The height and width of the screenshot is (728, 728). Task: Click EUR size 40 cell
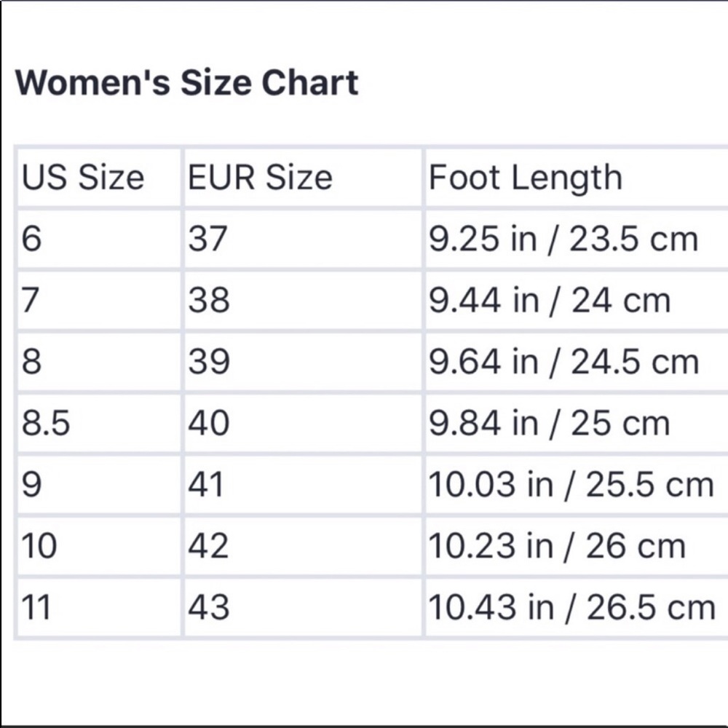pyautogui.click(x=208, y=423)
